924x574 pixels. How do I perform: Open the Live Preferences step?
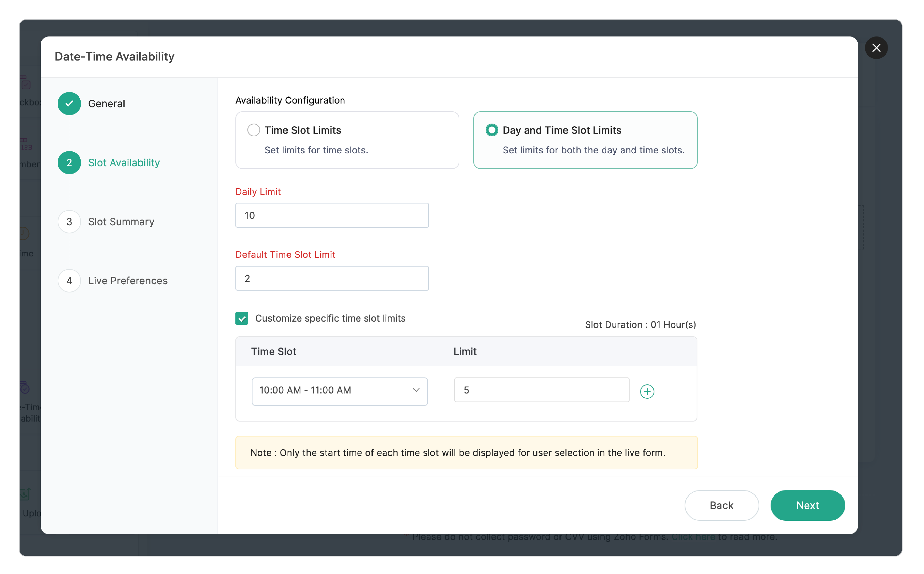(128, 280)
